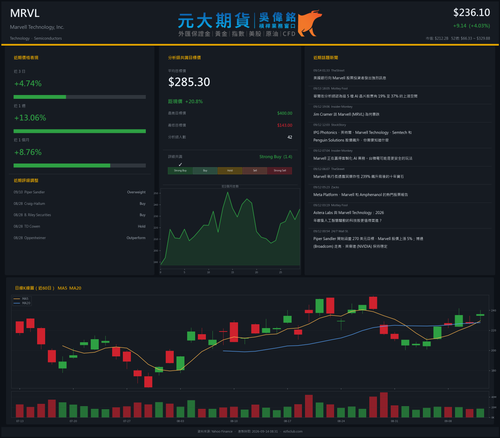Screen dimensions: 500x438
Task: Click the +4.74% performance value
Action: pos(28,83)
